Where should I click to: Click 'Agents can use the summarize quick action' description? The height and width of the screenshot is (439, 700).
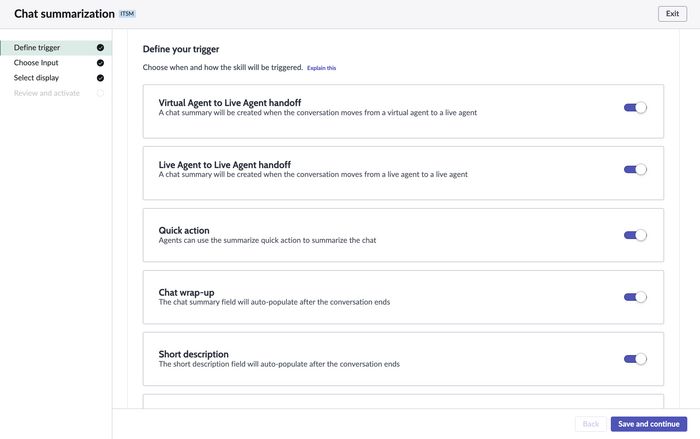267,240
